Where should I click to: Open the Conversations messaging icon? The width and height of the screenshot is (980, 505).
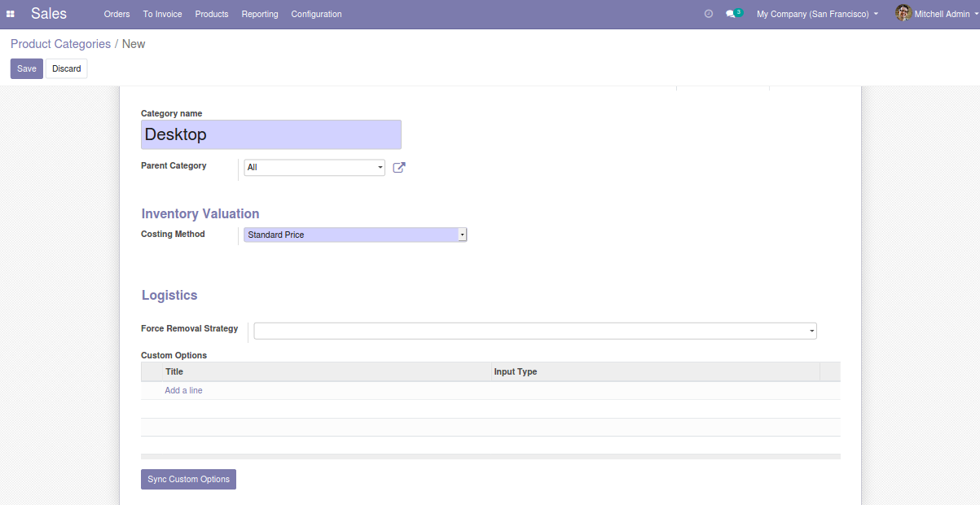[729, 14]
